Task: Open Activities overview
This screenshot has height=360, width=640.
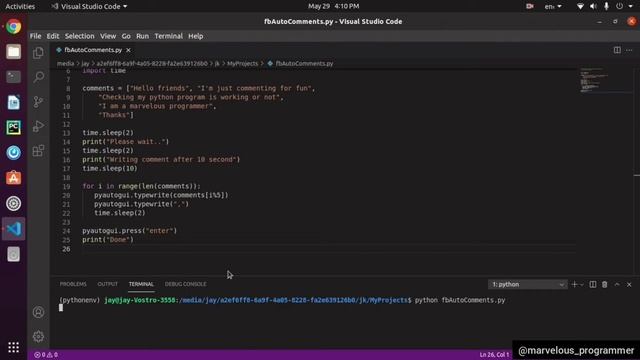Action: pos(20,6)
